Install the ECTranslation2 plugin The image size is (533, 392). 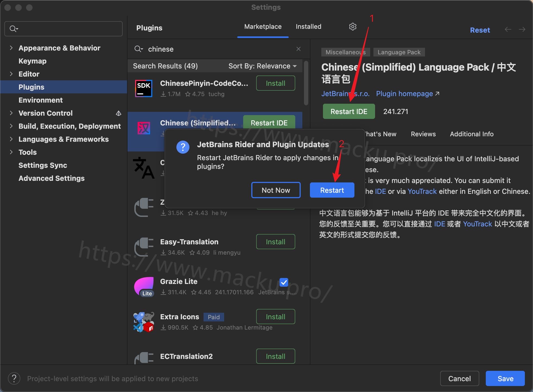[x=275, y=356]
